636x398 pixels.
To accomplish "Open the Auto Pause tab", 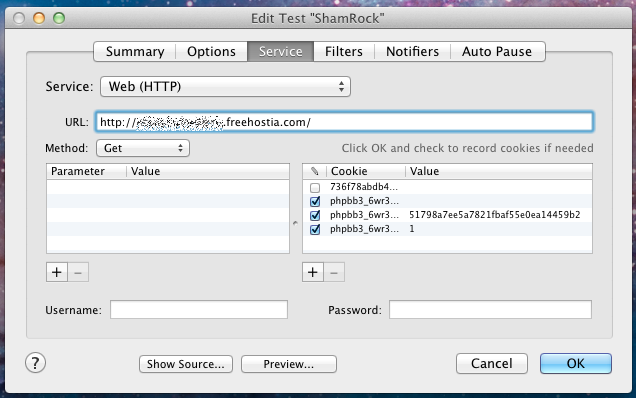I will [x=497, y=52].
